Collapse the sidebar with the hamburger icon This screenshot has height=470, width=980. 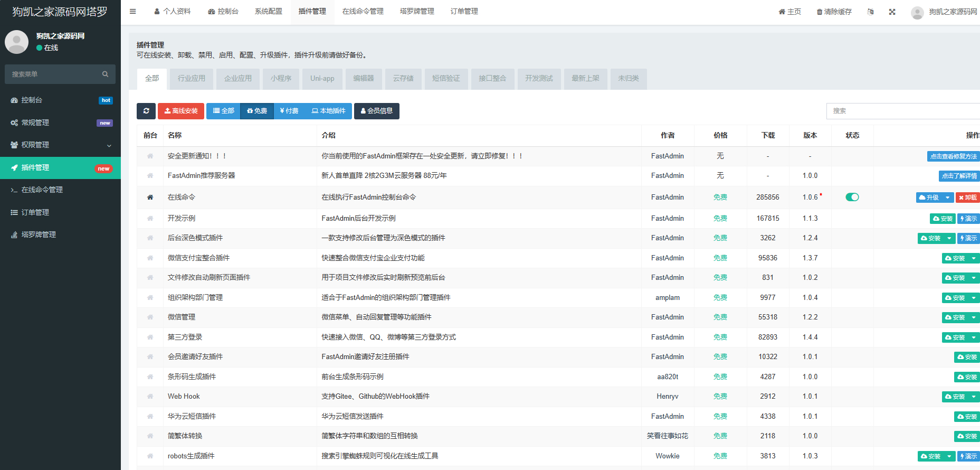coord(133,12)
